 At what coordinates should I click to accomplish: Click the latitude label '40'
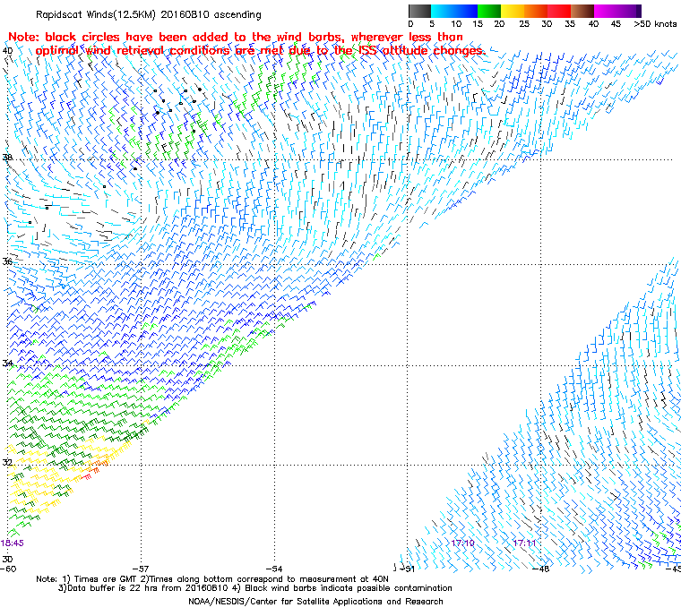pos(8,50)
